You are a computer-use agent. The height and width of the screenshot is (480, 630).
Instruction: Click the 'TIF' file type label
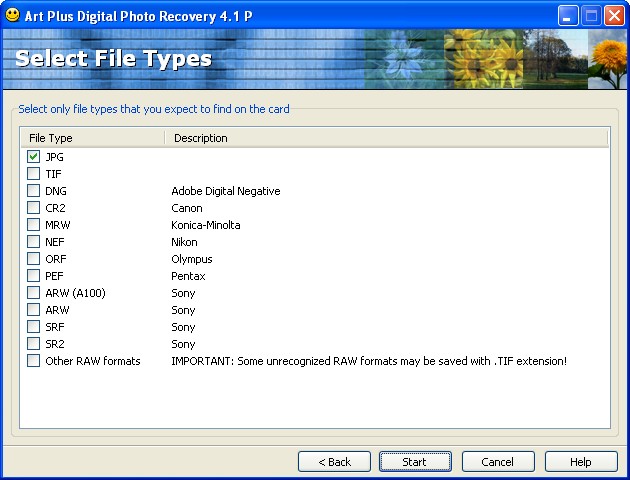pos(53,174)
